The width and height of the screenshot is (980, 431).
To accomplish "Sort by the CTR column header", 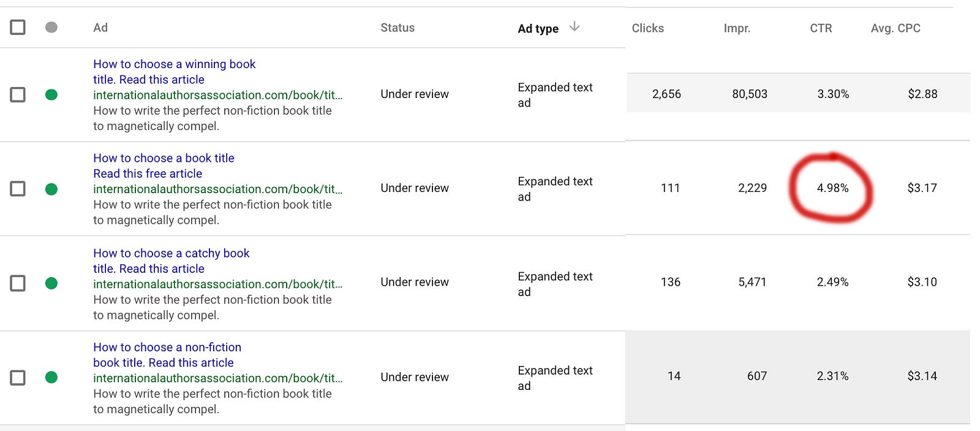I will click(821, 28).
